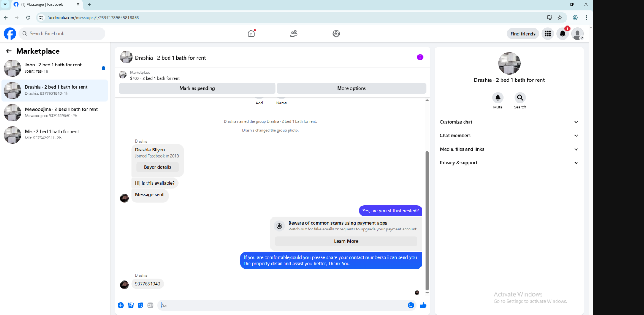Bookmark this page with the star icon
The height and width of the screenshot is (315, 644).
560,18
